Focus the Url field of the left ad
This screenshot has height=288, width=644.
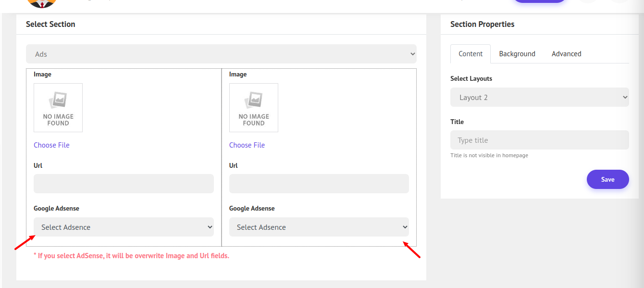pos(124,184)
